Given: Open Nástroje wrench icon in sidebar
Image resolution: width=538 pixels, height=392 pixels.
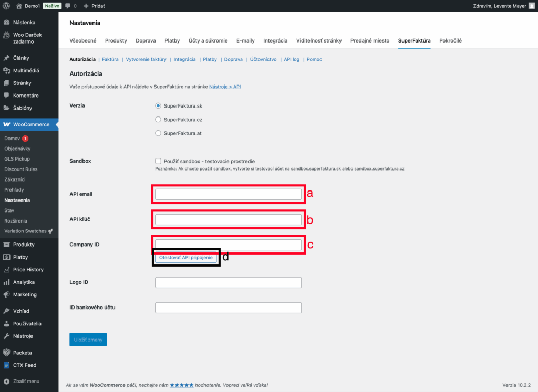Looking at the screenshot, I should point(6,336).
